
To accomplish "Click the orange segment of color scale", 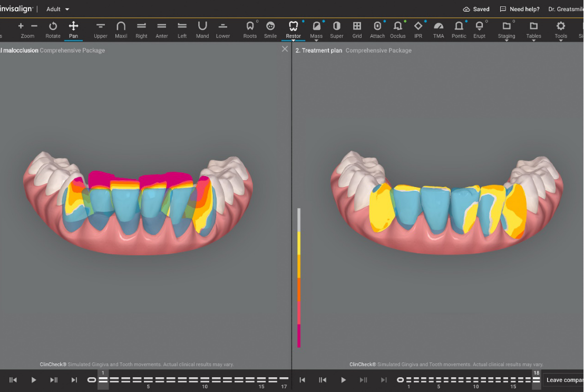I will 299,289.
